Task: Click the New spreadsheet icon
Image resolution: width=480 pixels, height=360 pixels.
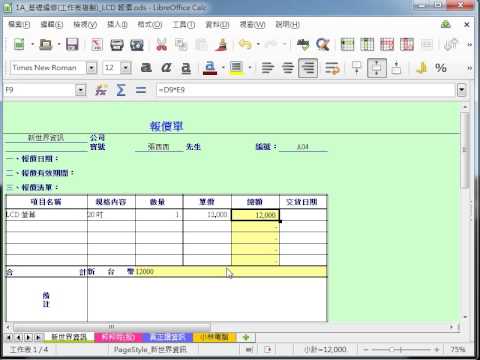Action: [x=19, y=44]
